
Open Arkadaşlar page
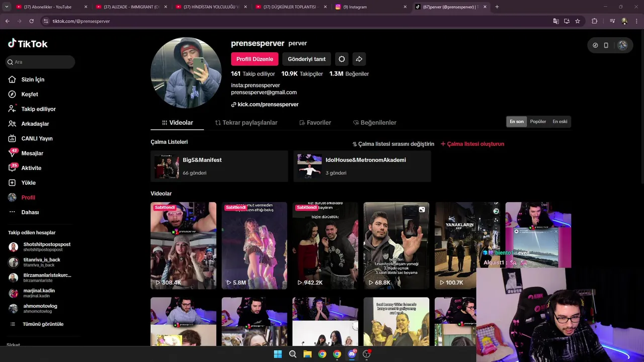[35, 124]
